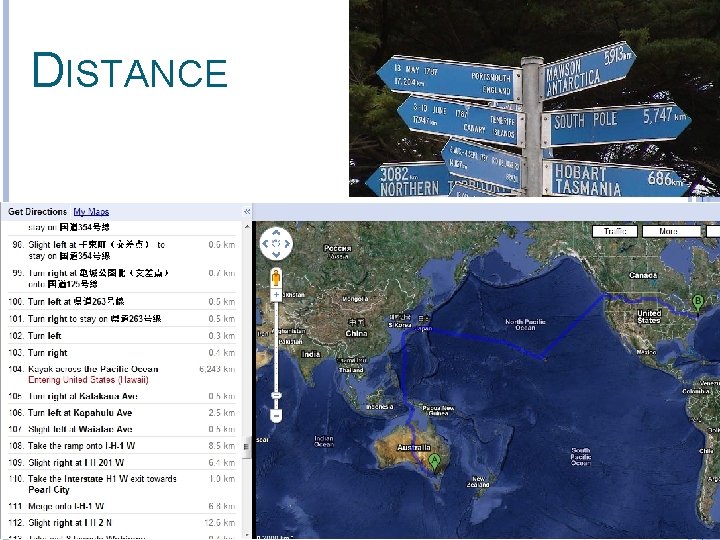Pan the map down with navigation arrow
Image resolution: width=720 pixels, height=540 pixels.
[276, 254]
